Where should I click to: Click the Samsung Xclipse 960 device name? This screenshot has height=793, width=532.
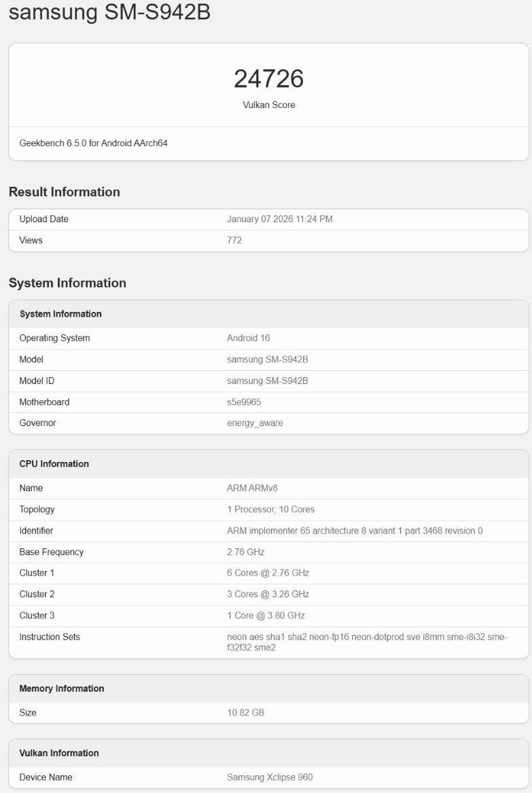[x=270, y=777]
